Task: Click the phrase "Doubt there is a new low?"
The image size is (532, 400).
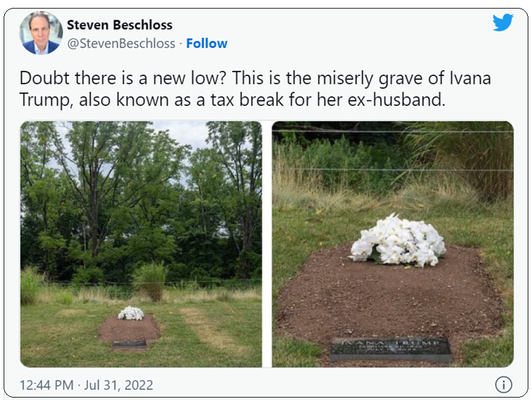Action: [123, 78]
